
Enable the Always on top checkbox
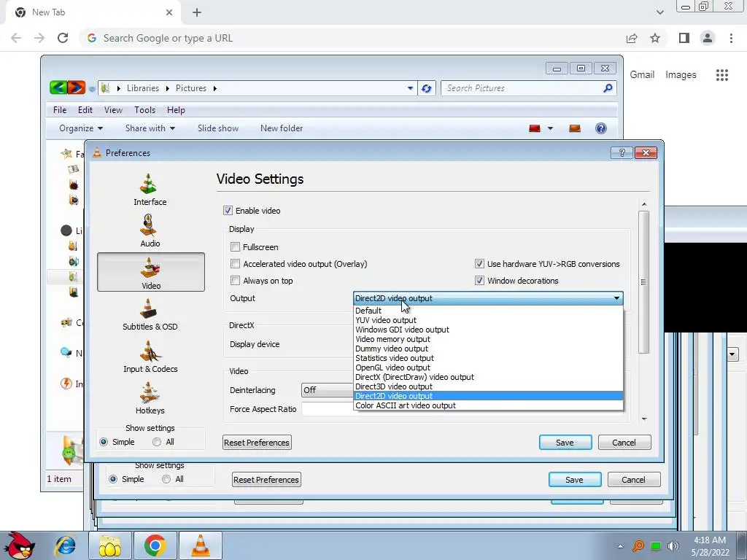pos(235,281)
